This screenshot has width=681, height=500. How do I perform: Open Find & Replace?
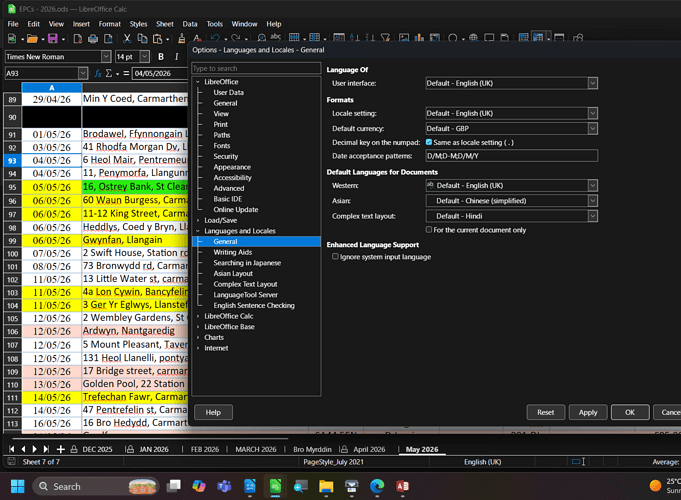[261, 38]
